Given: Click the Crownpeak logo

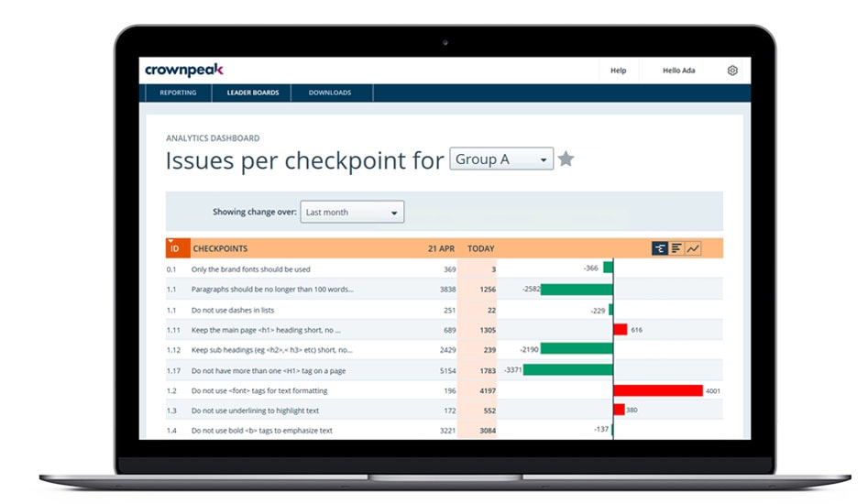Looking at the screenshot, I should (x=183, y=70).
